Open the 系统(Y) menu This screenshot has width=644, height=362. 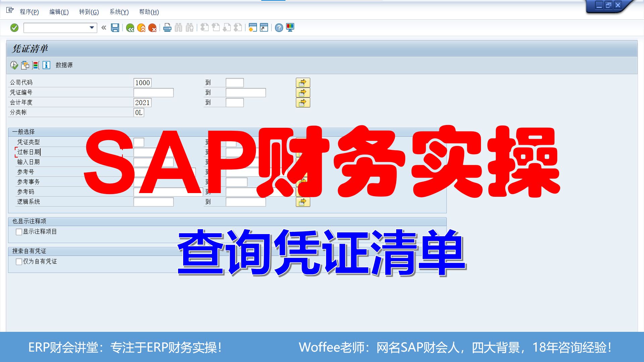coord(119,12)
